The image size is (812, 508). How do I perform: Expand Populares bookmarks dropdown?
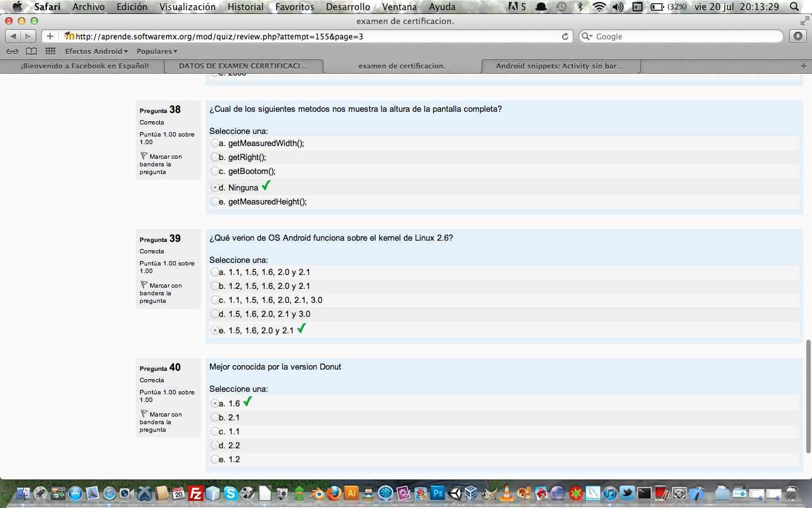157,51
